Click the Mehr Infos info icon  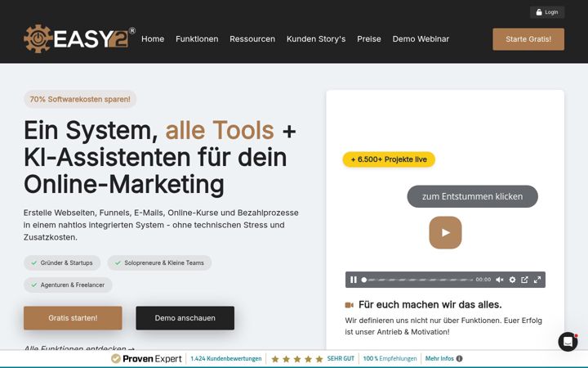[459, 359]
